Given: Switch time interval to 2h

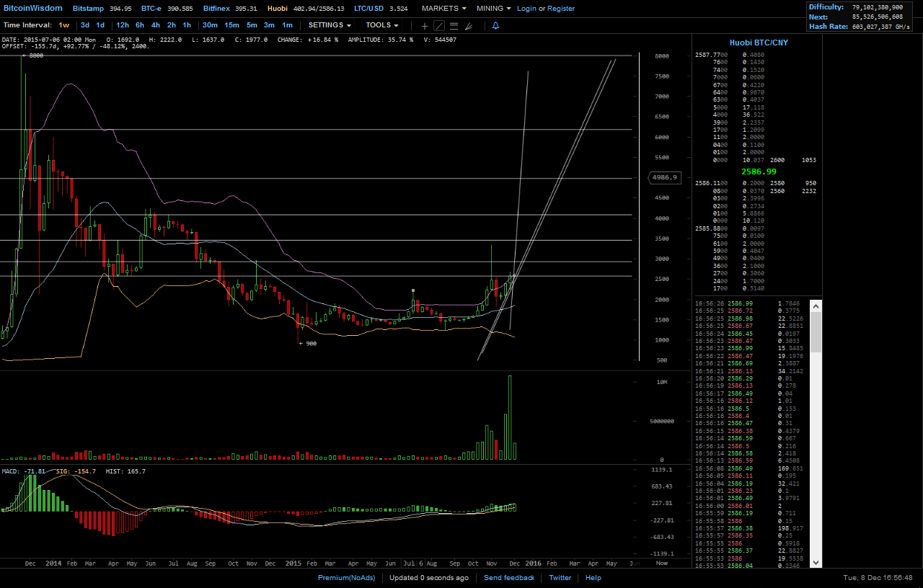Looking at the screenshot, I should (172, 25).
